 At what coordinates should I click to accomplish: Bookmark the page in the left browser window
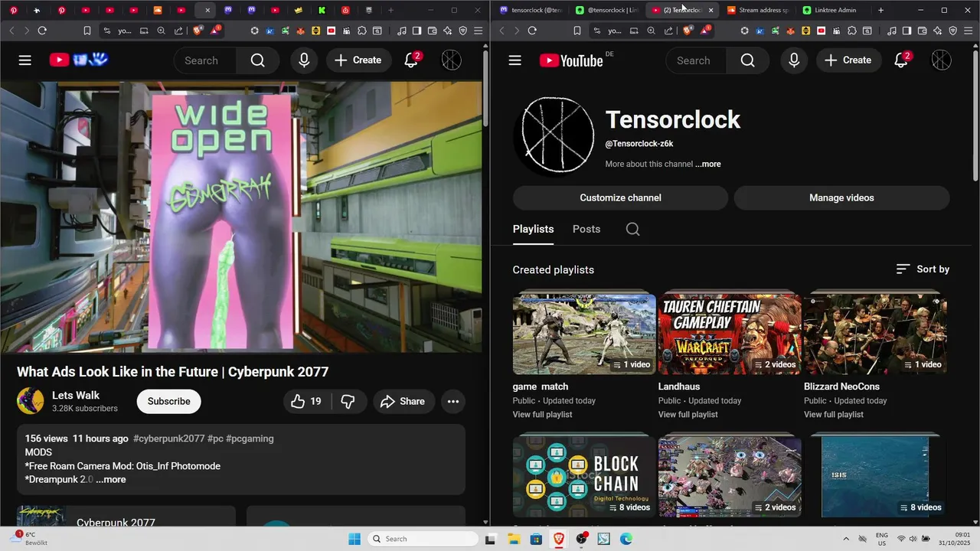point(87,31)
